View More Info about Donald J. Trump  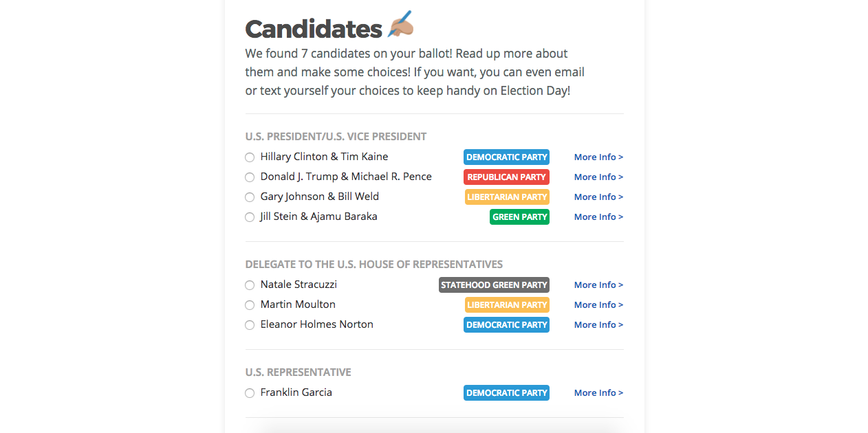(598, 177)
